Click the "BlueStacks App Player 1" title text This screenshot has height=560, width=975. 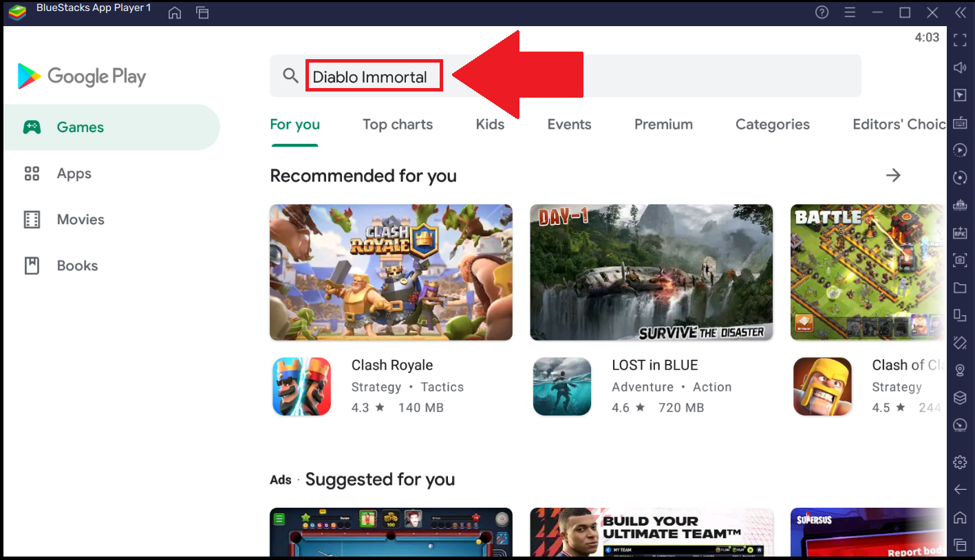pyautogui.click(x=94, y=8)
